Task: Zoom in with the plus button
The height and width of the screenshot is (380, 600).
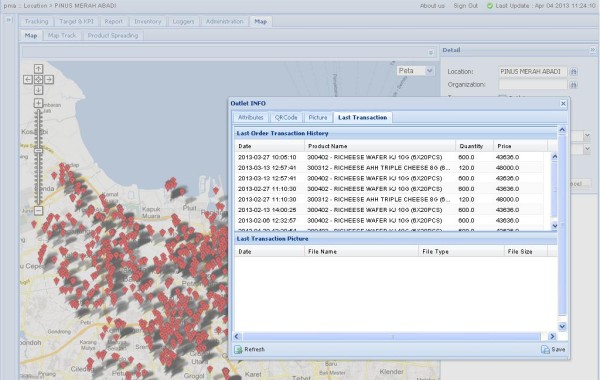Action: pos(38,103)
